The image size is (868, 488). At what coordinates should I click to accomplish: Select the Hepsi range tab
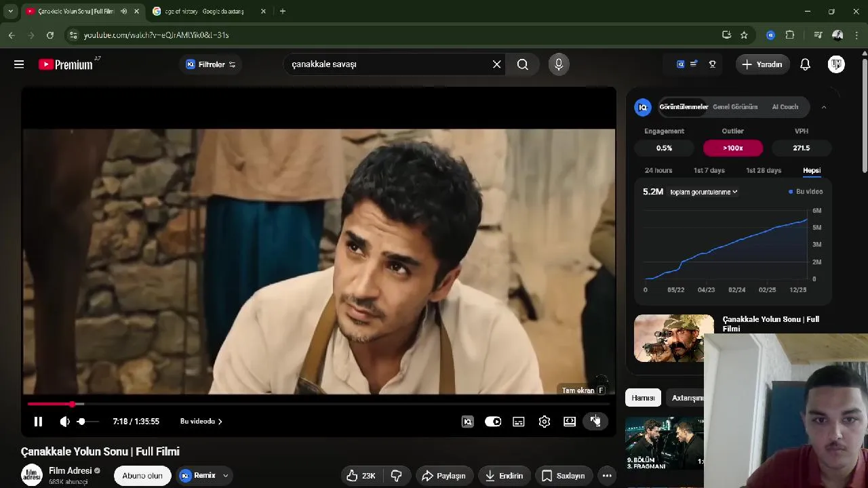pyautogui.click(x=812, y=171)
